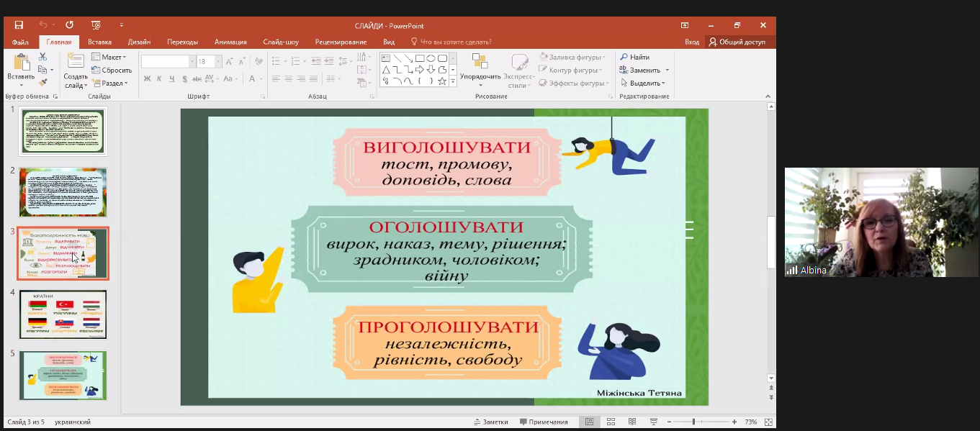Apply underline formatting (Ч icon)
The height and width of the screenshot is (431, 980).
[x=173, y=79]
